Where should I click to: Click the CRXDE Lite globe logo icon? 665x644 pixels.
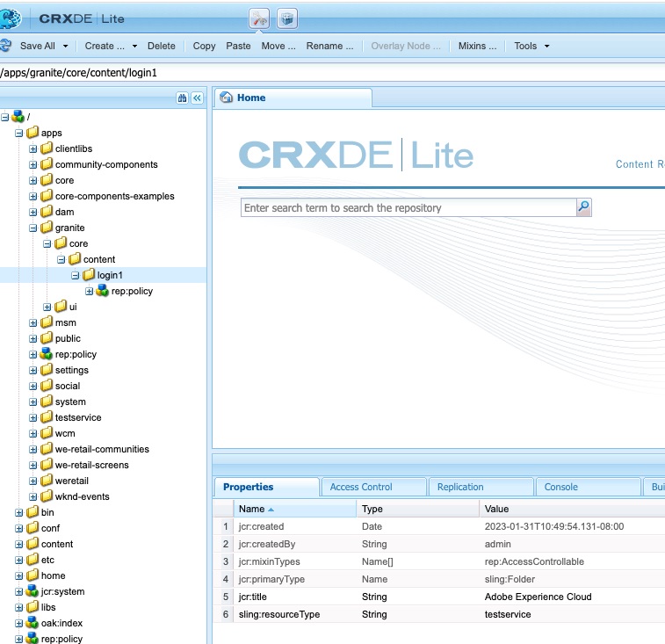(10, 18)
